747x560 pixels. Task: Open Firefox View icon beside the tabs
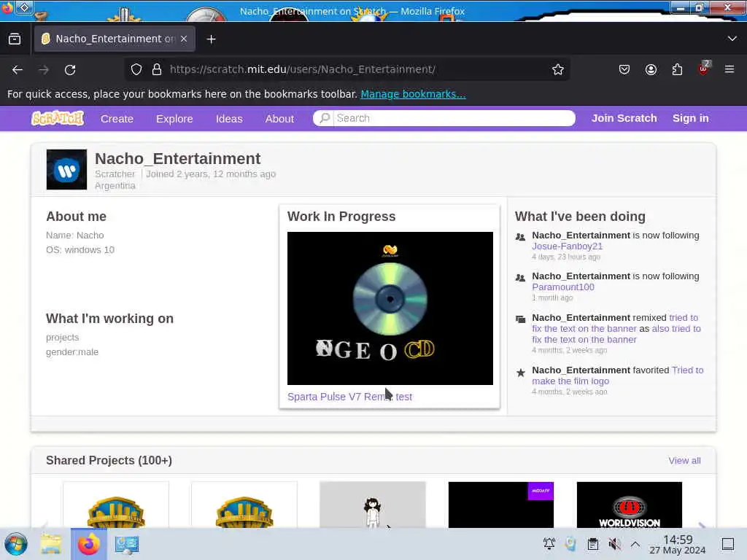[x=15, y=39]
